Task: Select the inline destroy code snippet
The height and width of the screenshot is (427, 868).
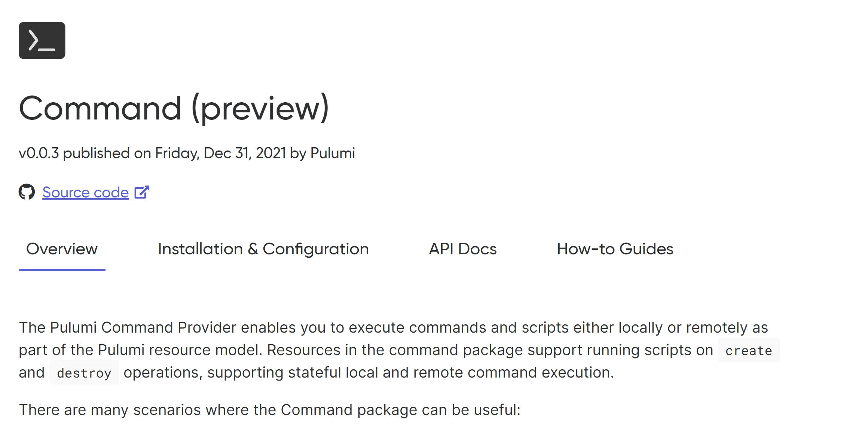Action: pos(84,372)
